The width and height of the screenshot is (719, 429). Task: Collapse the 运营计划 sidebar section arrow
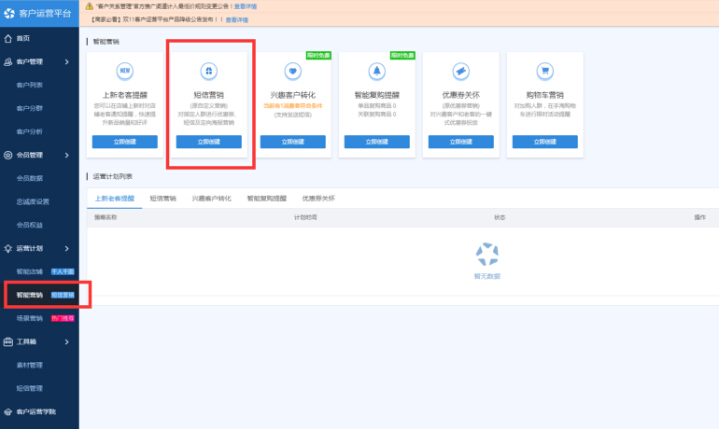(x=67, y=247)
